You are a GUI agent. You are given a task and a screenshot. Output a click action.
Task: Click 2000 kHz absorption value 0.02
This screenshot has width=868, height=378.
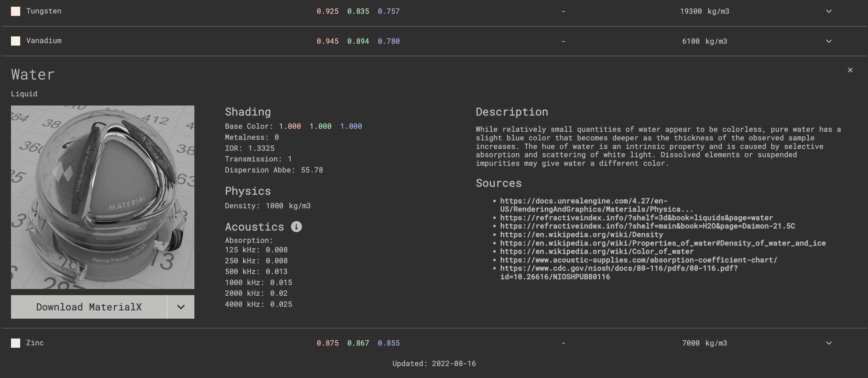click(x=279, y=293)
